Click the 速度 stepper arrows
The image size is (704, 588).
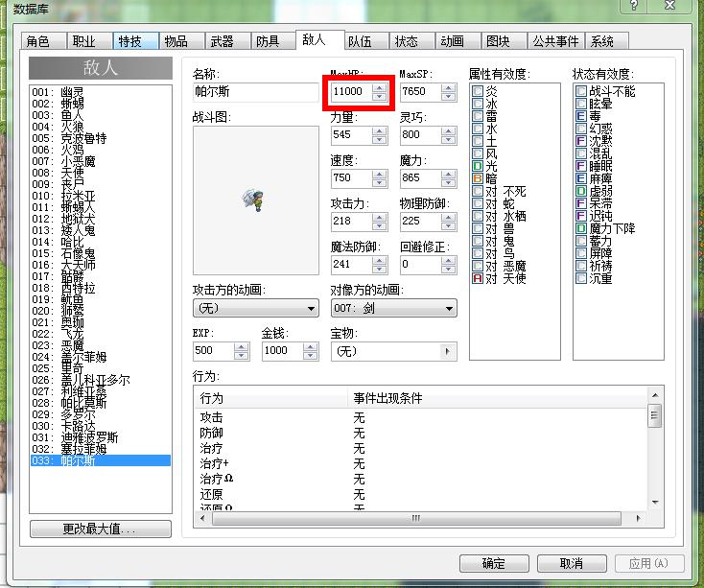click(380, 178)
